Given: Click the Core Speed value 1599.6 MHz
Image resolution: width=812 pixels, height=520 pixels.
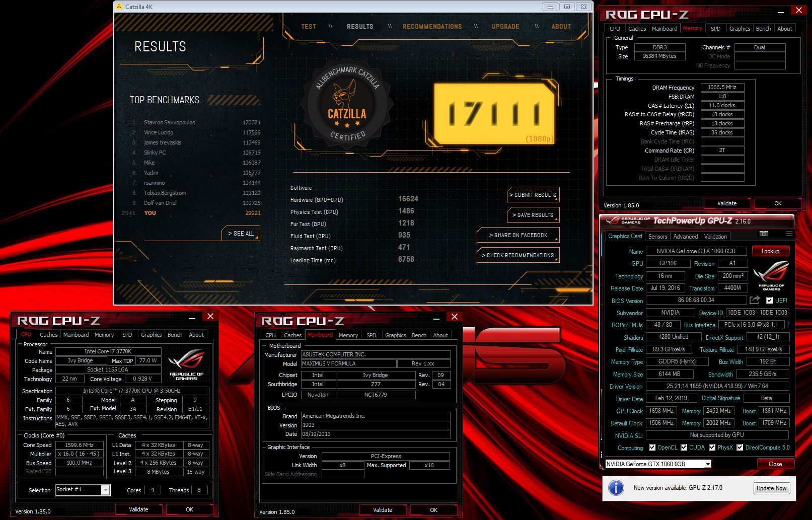Looking at the screenshot, I should [80, 445].
